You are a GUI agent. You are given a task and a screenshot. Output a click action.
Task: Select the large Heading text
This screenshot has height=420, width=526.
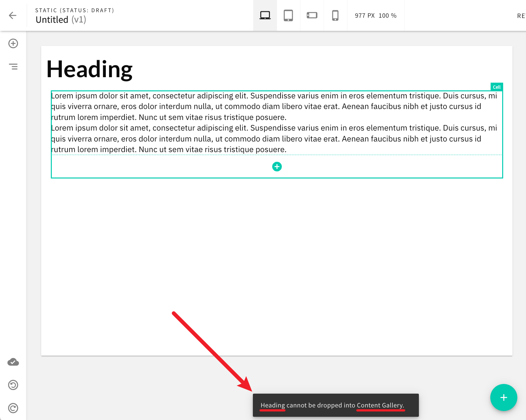tap(89, 69)
